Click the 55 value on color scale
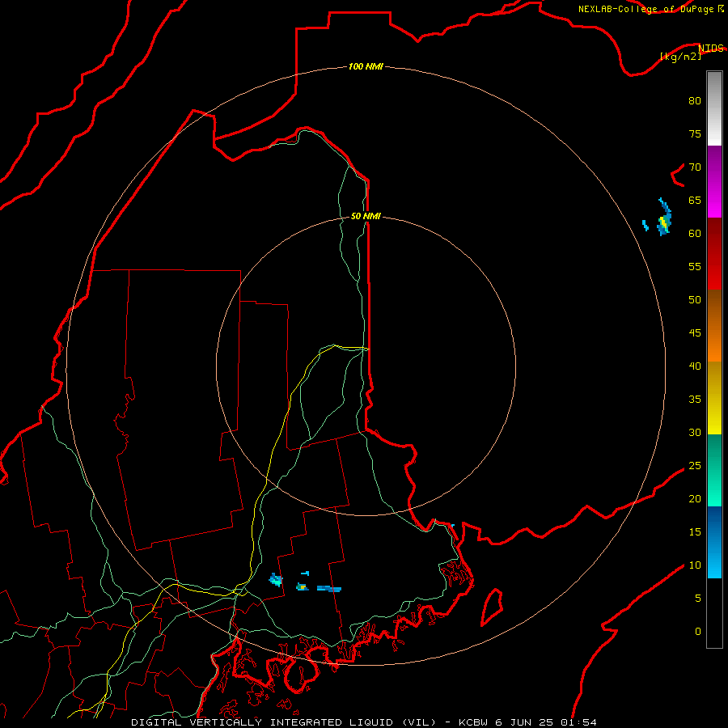The image size is (728, 728). [x=695, y=266]
